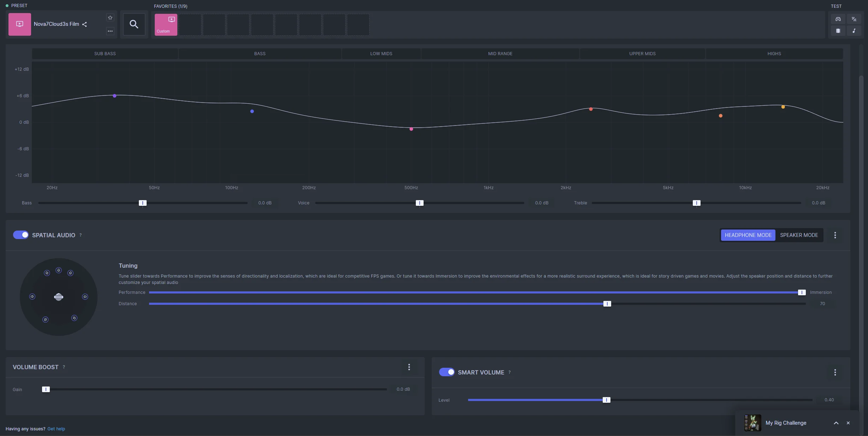This screenshot has width=868, height=436.
Task: Share the Nova7Cloud3s Film preset
Action: click(84, 24)
